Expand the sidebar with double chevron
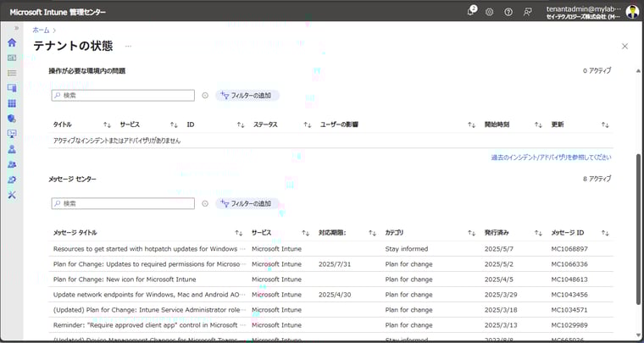The image size is (644, 343). 16,28
